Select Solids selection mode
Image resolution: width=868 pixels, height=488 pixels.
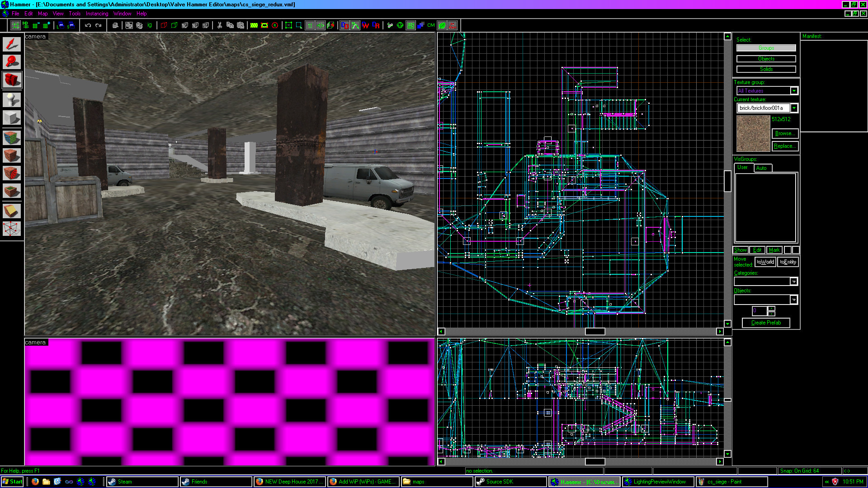click(x=766, y=69)
